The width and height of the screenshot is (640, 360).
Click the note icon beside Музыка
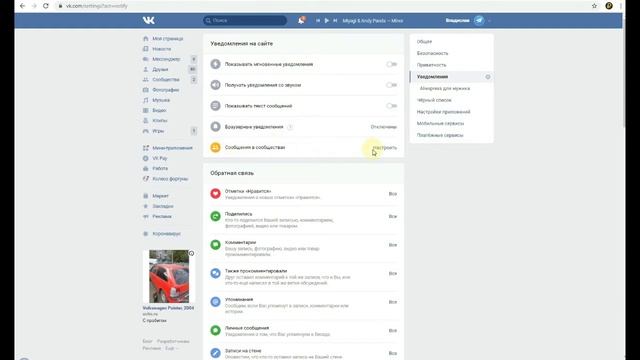click(x=146, y=100)
